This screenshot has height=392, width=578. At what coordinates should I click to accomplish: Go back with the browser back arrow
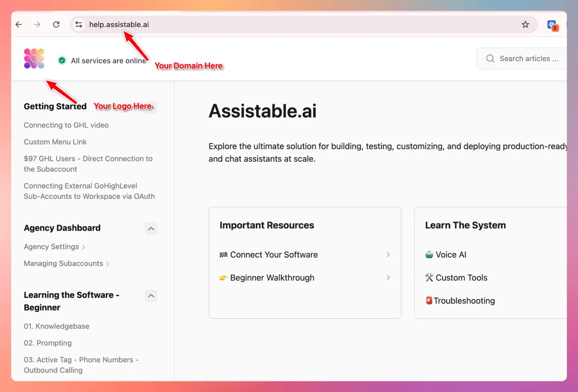pyautogui.click(x=19, y=25)
